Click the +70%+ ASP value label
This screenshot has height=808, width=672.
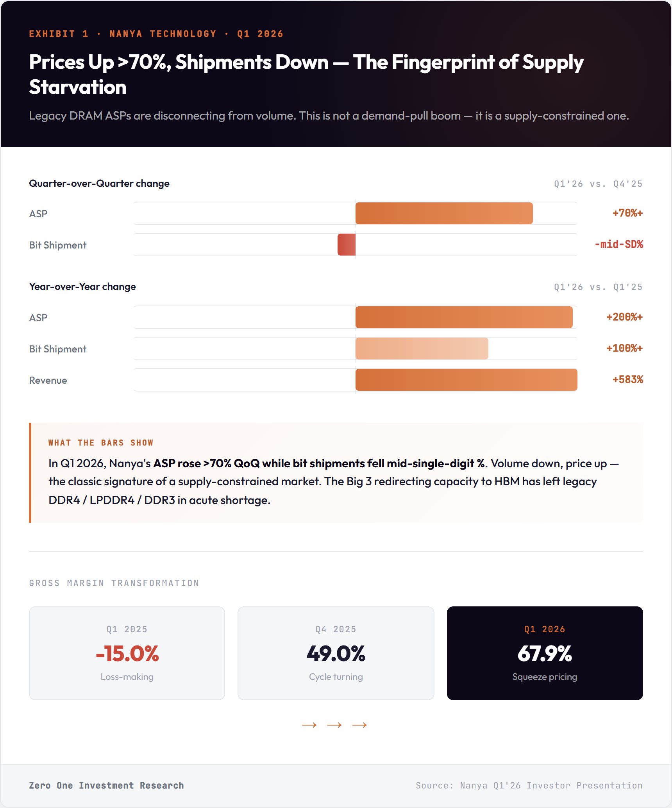point(627,213)
